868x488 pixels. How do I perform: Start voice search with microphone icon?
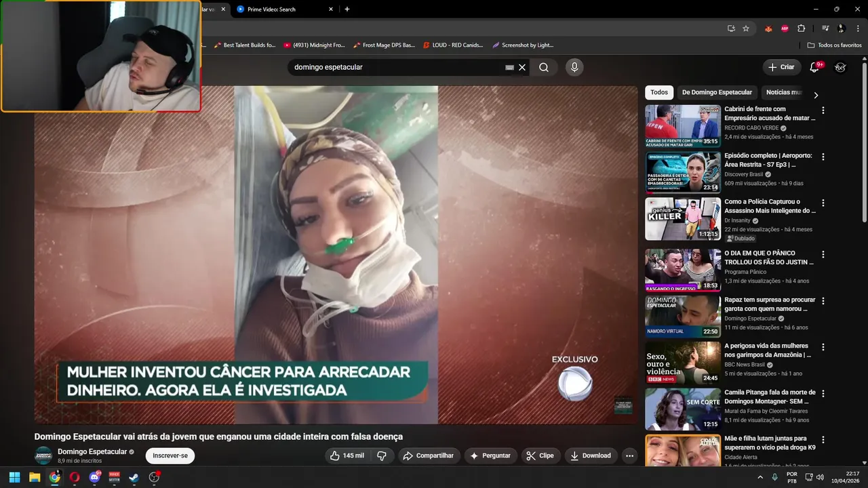(x=574, y=67)
